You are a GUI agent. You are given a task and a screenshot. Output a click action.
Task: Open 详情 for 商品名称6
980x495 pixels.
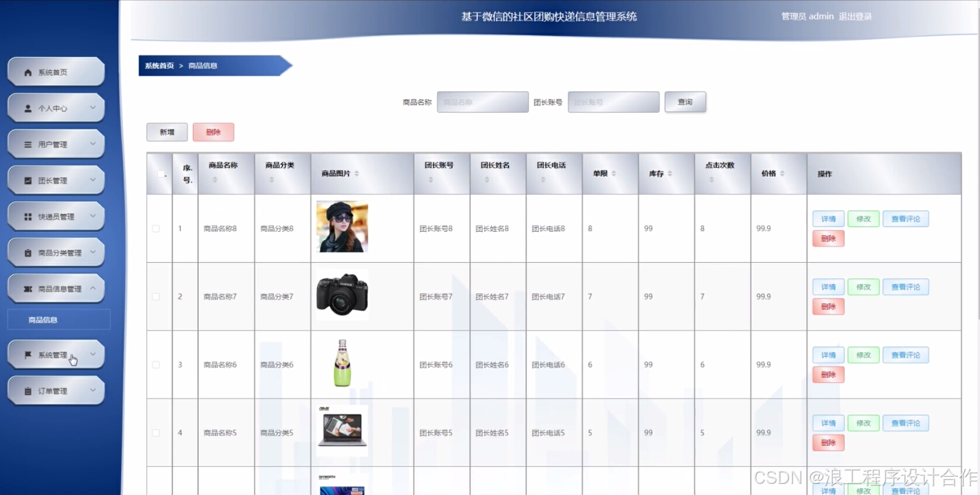tap(828, 355)
